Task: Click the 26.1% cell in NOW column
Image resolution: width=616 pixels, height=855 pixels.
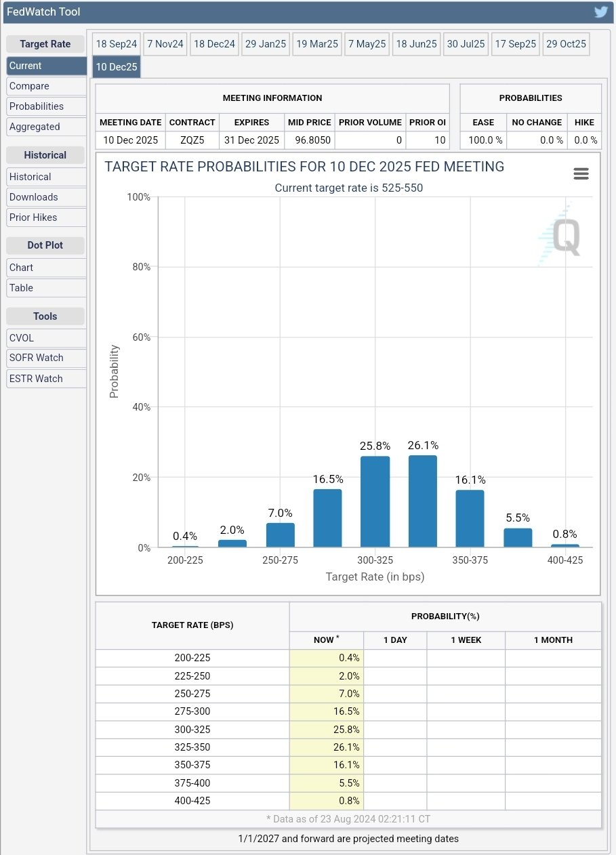Action: click(327, 747)
